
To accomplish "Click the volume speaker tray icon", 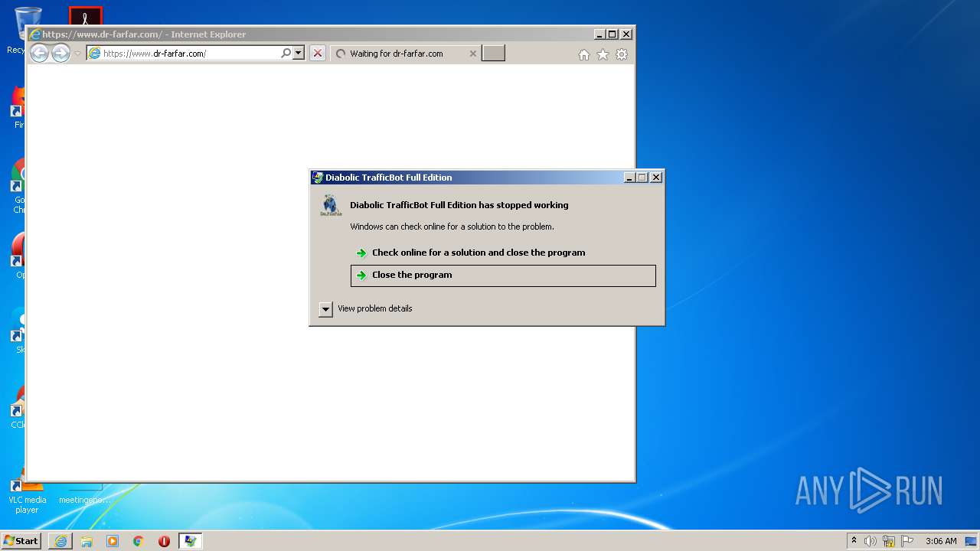I will coord(871,541).
